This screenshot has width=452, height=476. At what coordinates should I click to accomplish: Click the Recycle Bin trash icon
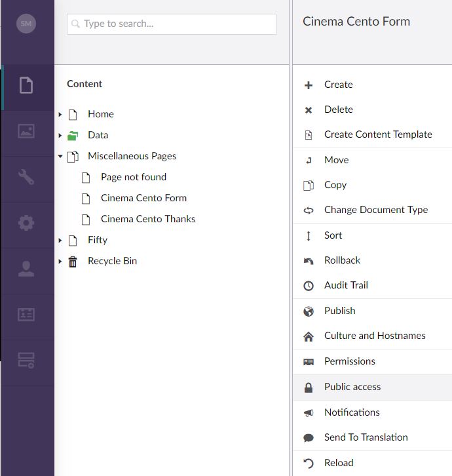click(x=73, y=262)
